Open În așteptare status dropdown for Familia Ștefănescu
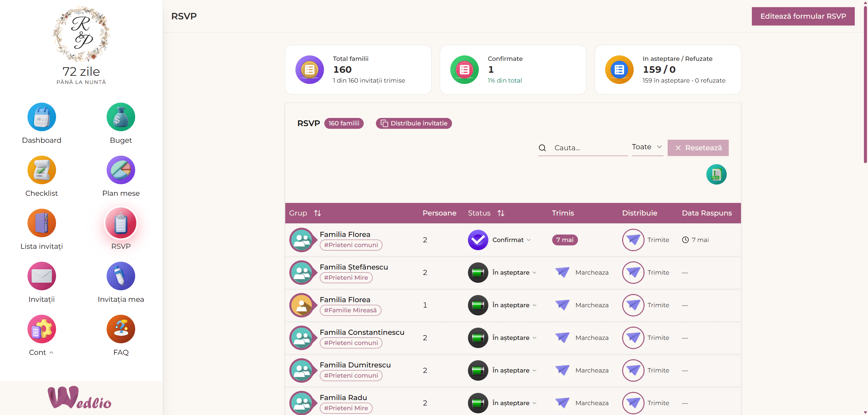 pyautogui.click(x=514, y=273)
